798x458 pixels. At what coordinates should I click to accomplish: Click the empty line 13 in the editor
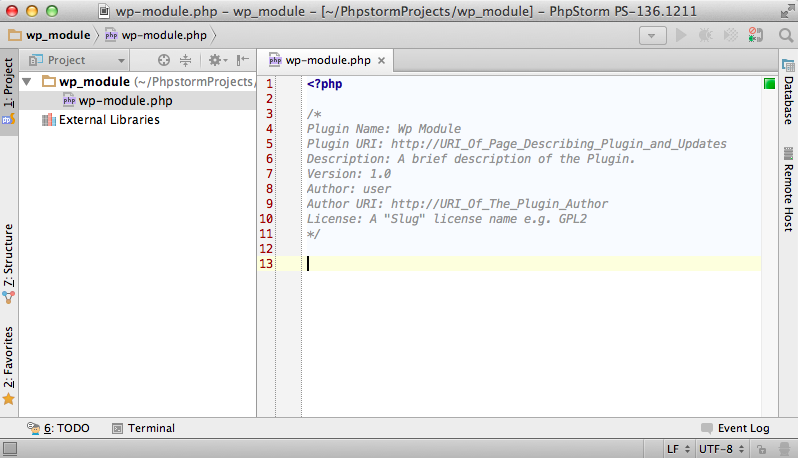coord(532,264)
